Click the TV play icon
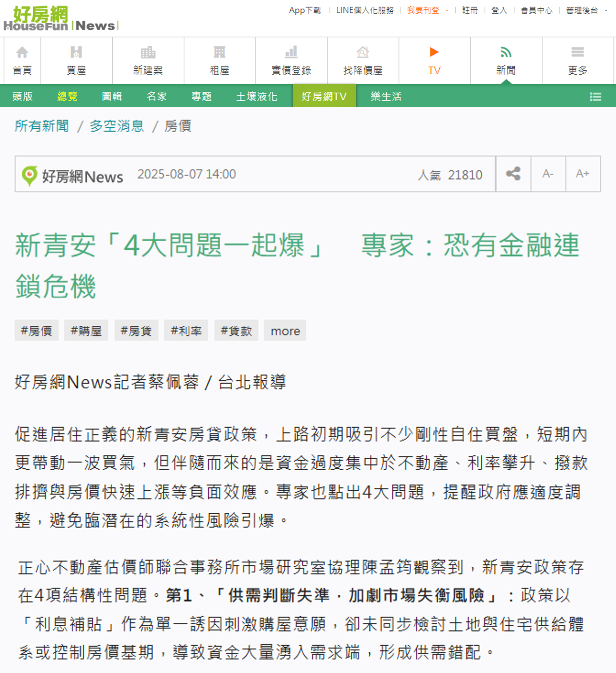Viewport: 616px width, 673px height. [x=434, y=52]
